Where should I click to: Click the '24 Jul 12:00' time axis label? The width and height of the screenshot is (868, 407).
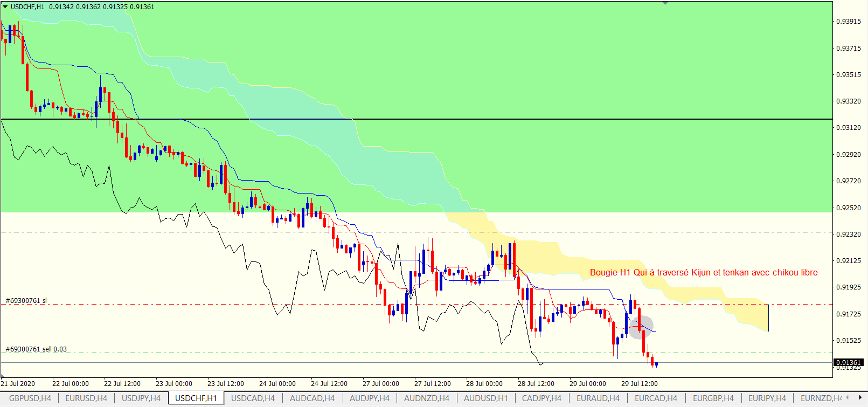329,384
